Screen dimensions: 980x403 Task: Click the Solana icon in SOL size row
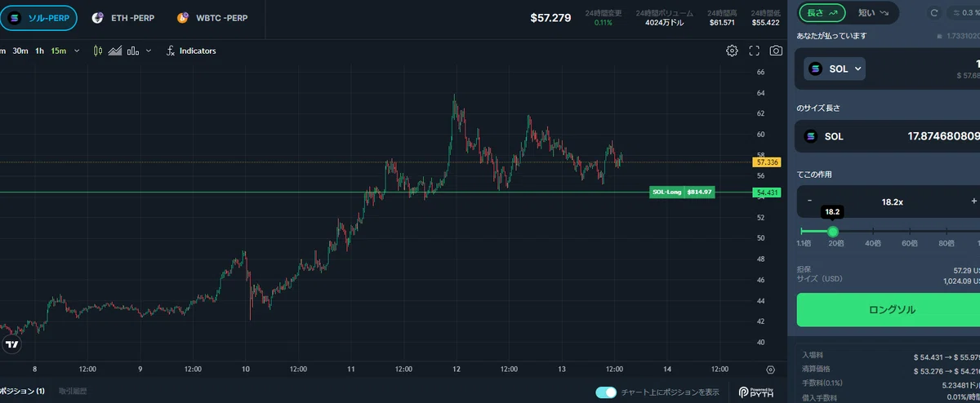pos(811,136)
